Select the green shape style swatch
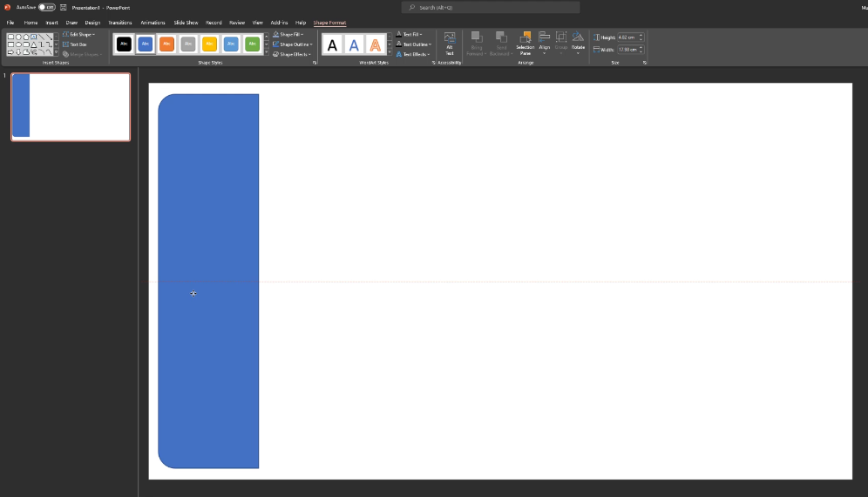The width and height of the screenshot is (868, 497). [253, 44]
